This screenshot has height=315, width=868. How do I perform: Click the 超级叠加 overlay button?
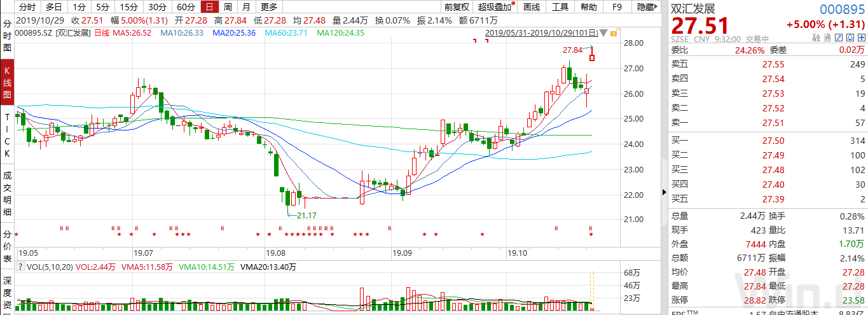point(496,7)
